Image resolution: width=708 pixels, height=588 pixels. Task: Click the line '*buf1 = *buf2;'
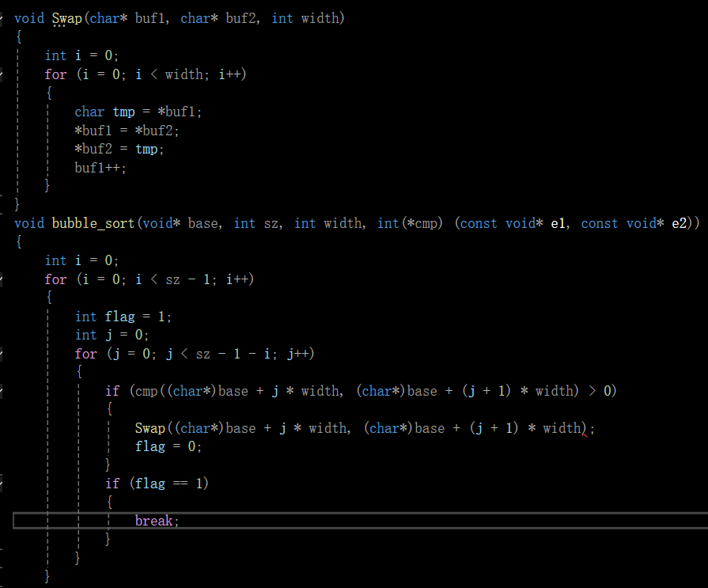(127, 131)
